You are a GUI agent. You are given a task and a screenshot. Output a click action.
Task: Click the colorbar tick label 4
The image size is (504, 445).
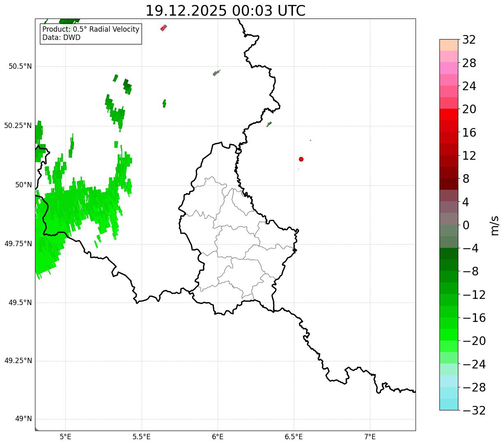click(466, 202)
